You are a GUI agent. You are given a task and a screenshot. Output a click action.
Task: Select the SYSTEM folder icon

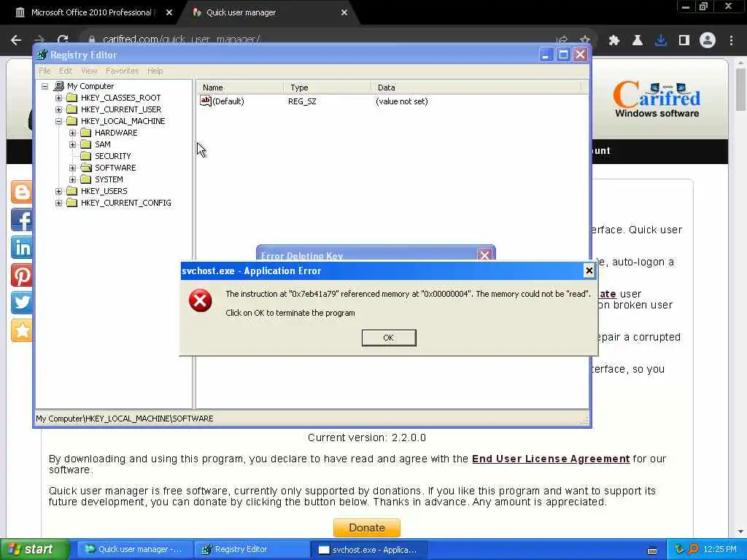click(86, 179)
